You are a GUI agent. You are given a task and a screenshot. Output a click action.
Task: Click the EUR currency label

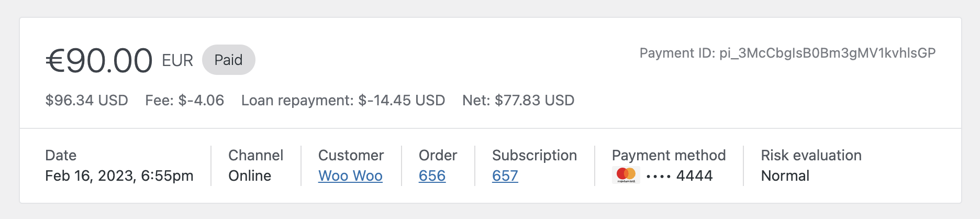point(177,61)
